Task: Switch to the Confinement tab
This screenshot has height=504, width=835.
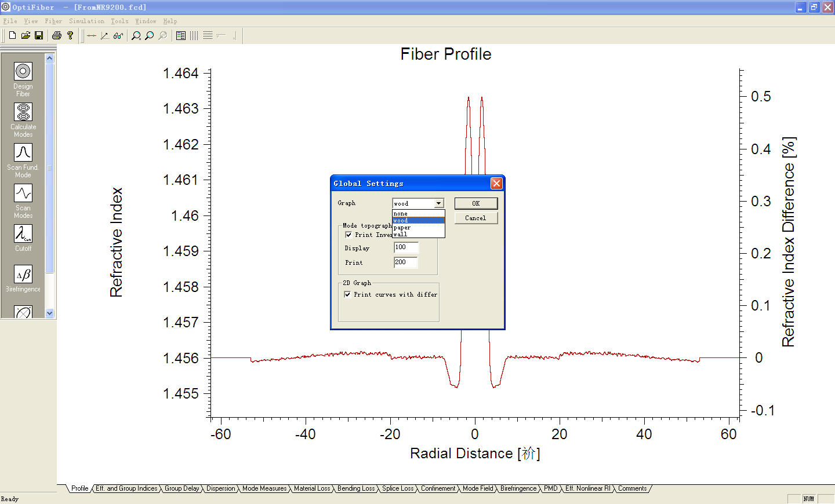Action: (438, 488)
